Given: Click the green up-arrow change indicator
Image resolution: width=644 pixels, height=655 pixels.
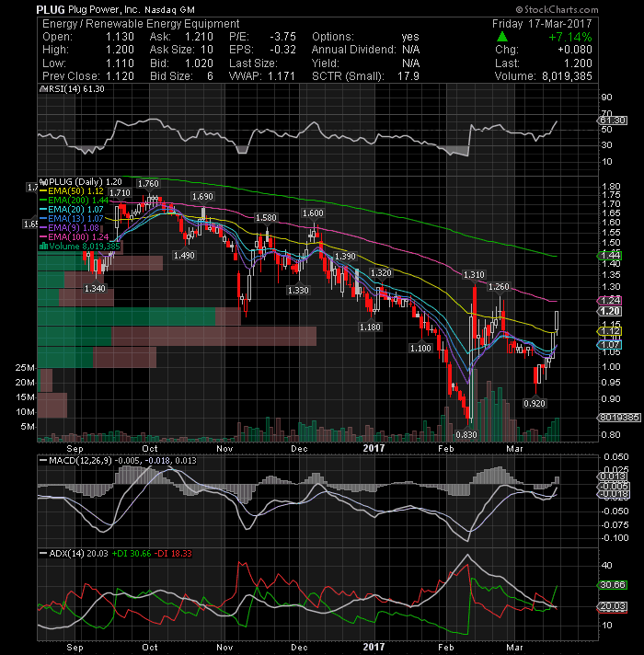Looking at the screenshot, I should pos(502,37).
